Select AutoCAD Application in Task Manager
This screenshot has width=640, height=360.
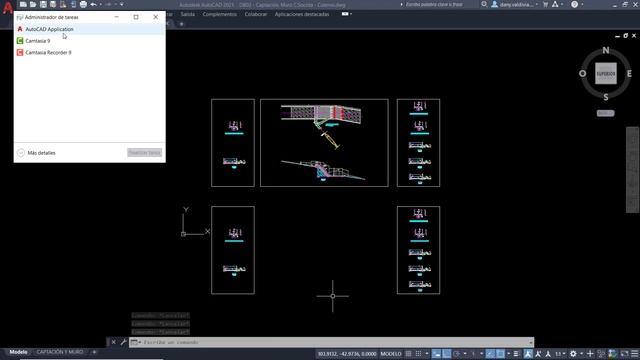pos(89,29)
